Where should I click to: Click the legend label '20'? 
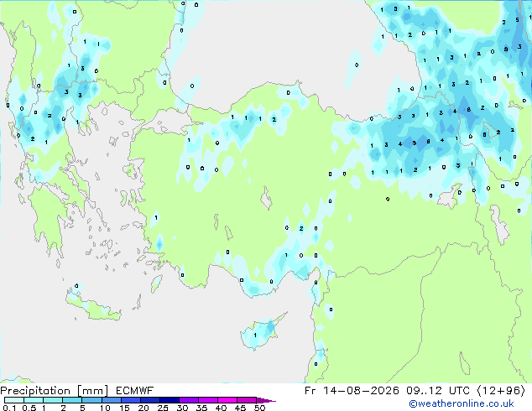(143, 408)
